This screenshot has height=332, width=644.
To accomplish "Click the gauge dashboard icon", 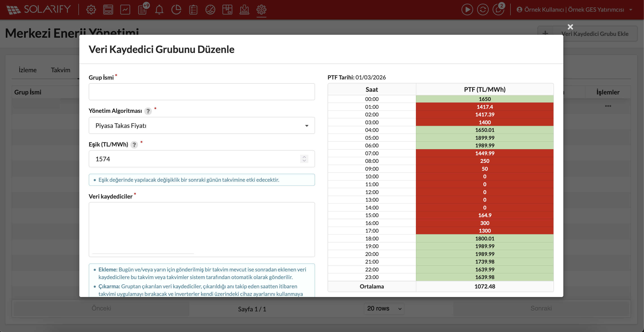I will pos(210,10).
